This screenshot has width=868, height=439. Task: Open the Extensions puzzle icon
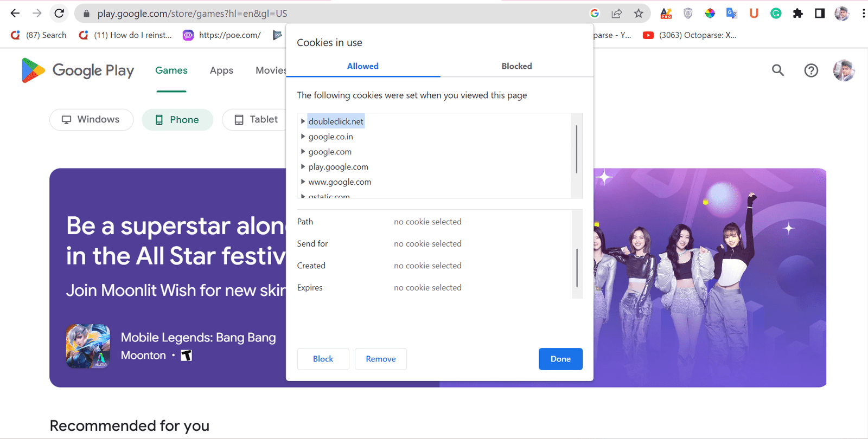point(797,14)
